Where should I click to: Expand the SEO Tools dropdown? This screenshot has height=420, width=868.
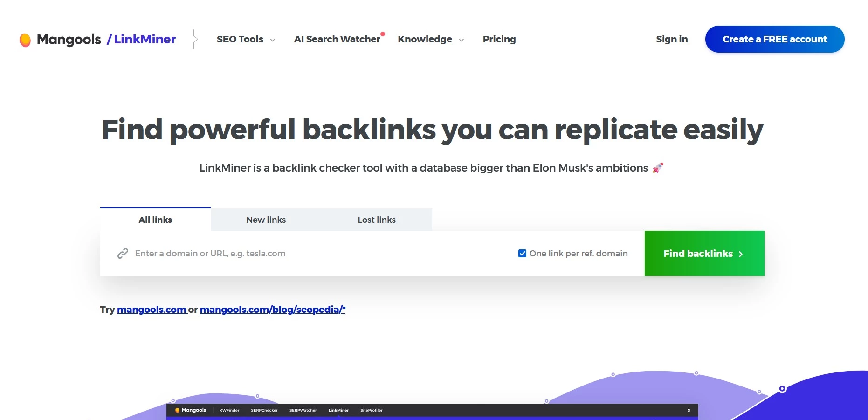coord(246,39)
